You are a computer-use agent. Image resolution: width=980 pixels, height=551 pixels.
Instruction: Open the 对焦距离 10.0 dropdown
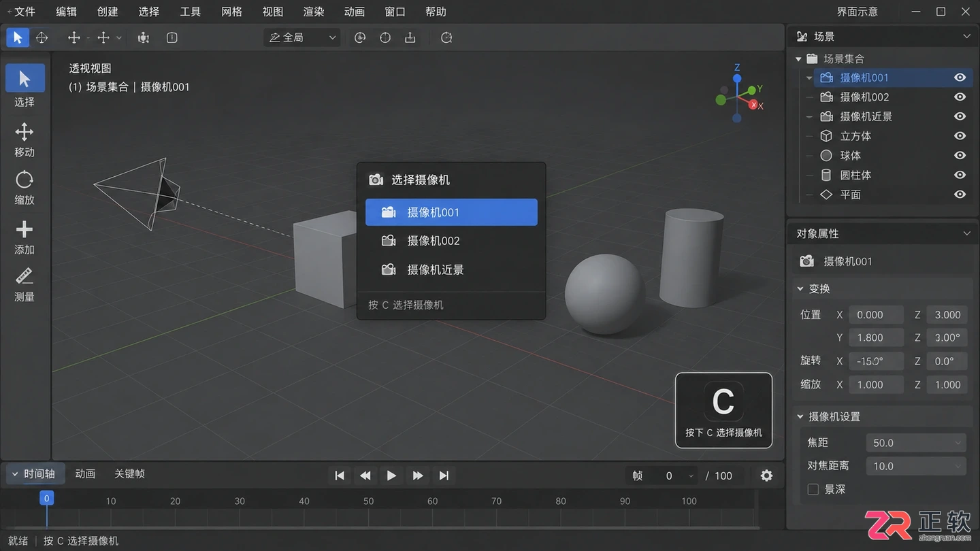click(915, 466)
